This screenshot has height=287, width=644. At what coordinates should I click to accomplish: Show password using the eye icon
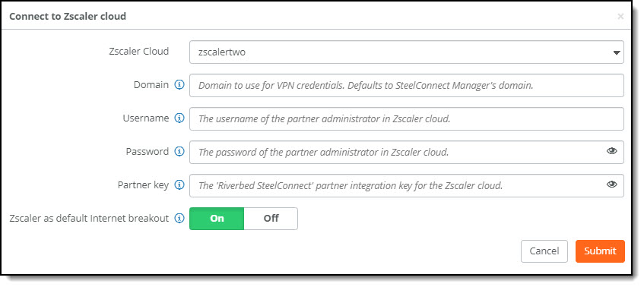tap(611, 151)
